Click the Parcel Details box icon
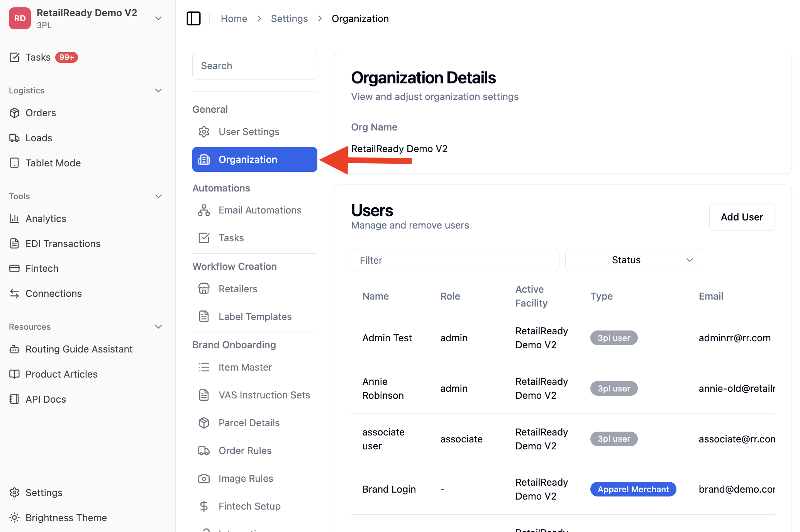 pos(204,423)
